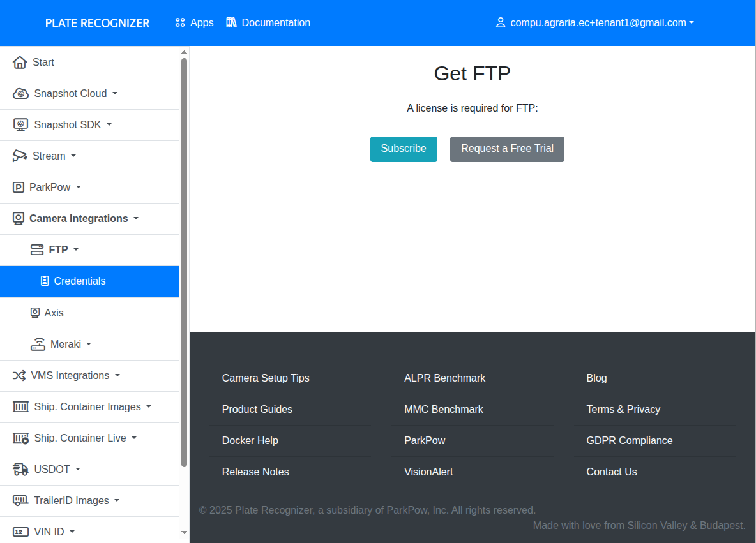Open the ALPR Benchmark footer link
Viewport: 756px width, 543px height.
click(444, 378)
